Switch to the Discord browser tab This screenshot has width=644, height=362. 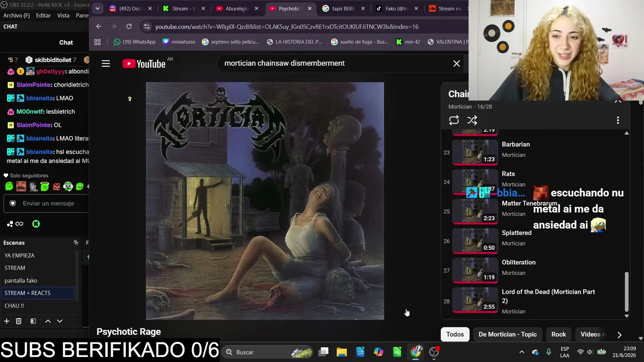tap(130, 9)
